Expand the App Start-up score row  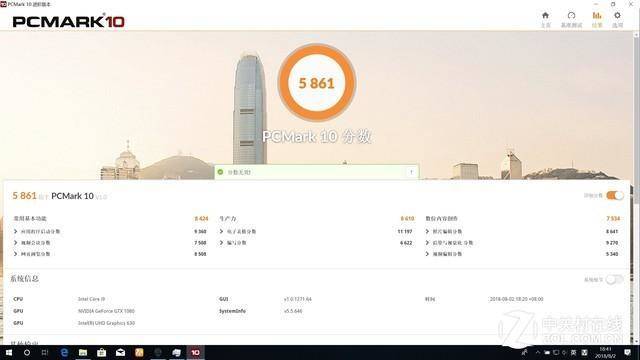[110, 231]
